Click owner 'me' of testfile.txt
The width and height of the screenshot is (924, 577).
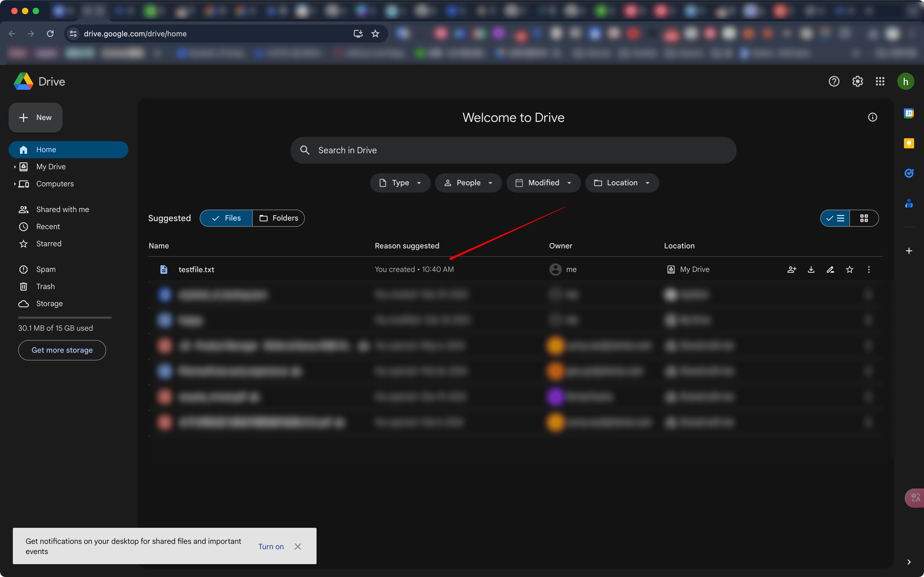563,270
